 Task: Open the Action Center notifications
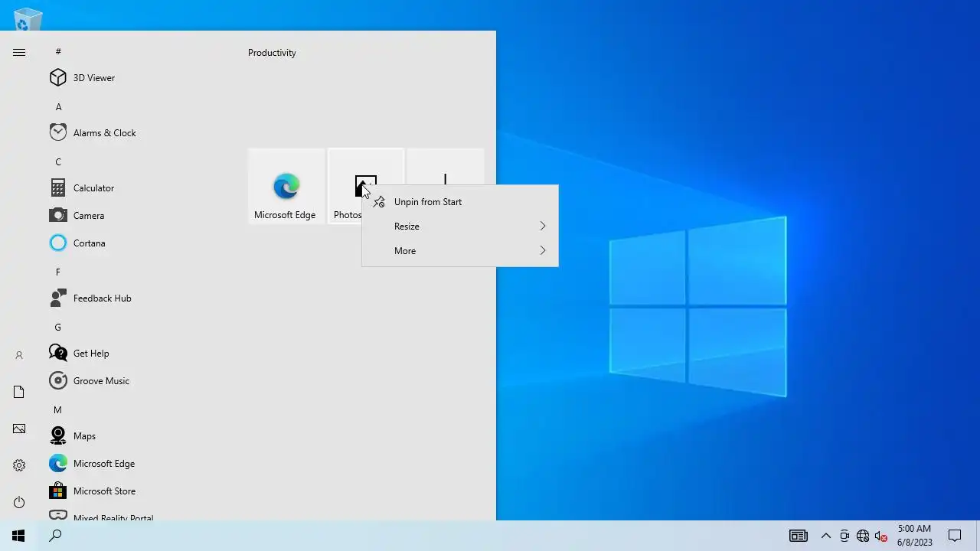(x=955, y=536)
